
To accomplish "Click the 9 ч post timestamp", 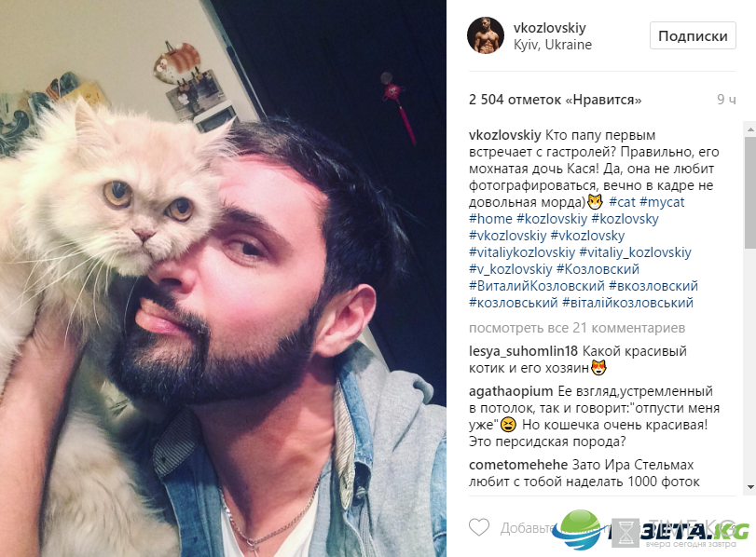I will point(726,100).
